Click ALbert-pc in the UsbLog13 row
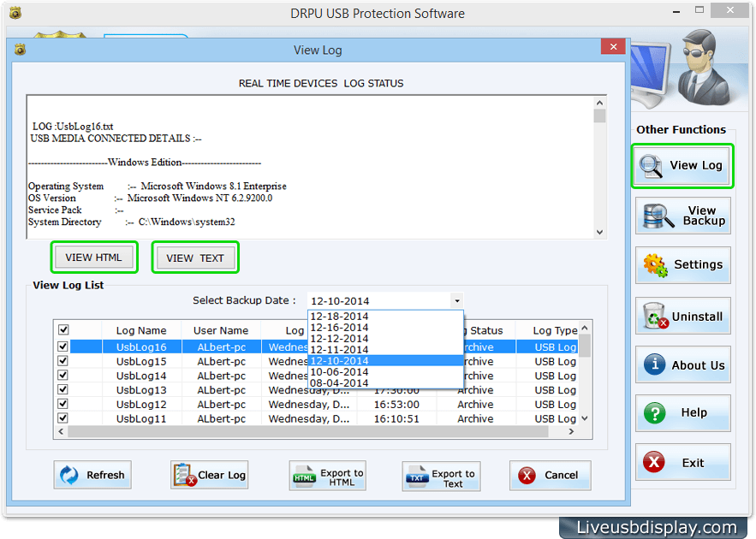Image resolution: width=756 pixels, height=539 pixels. pos(221,390)
